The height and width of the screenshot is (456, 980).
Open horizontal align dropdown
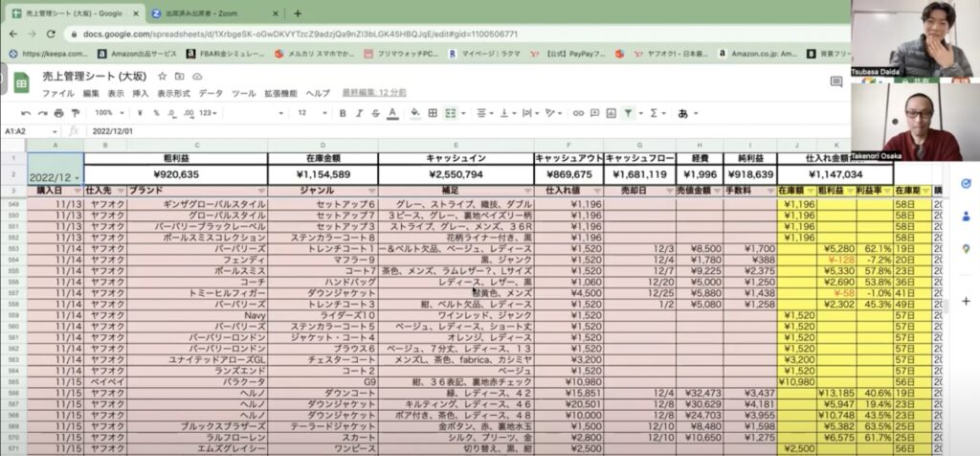pyautogui.click(x=485, y=113)
